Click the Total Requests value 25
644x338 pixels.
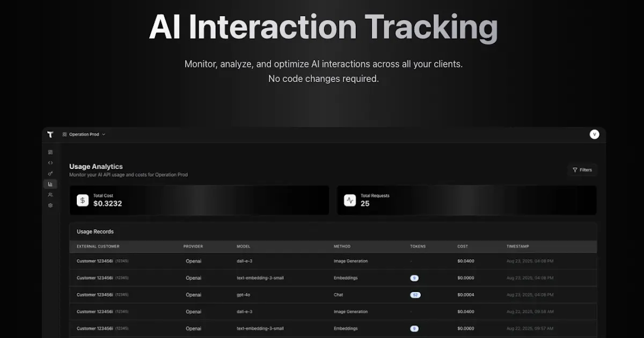[365, 204]
